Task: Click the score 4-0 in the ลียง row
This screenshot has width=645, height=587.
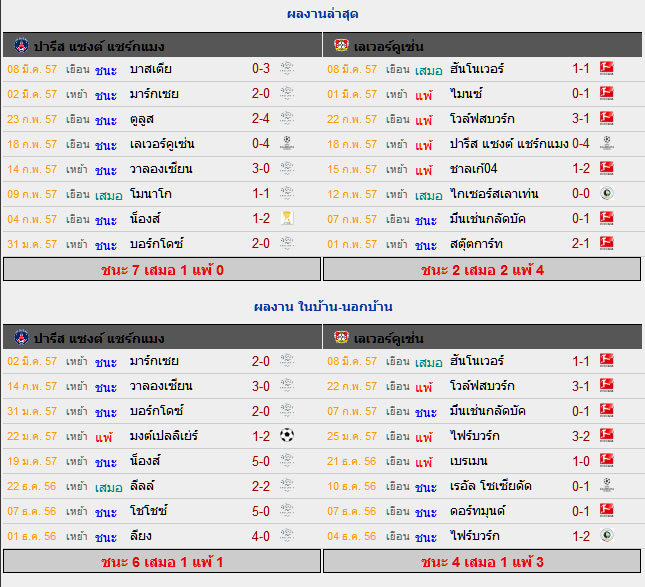Action: click(x=261, y=536)
